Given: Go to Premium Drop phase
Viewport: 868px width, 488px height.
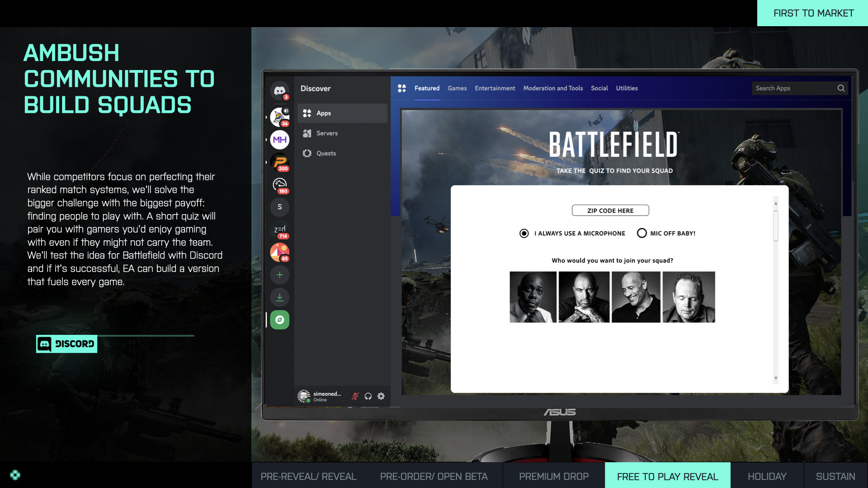Looking at the screenshot, I should coord(554,476).
